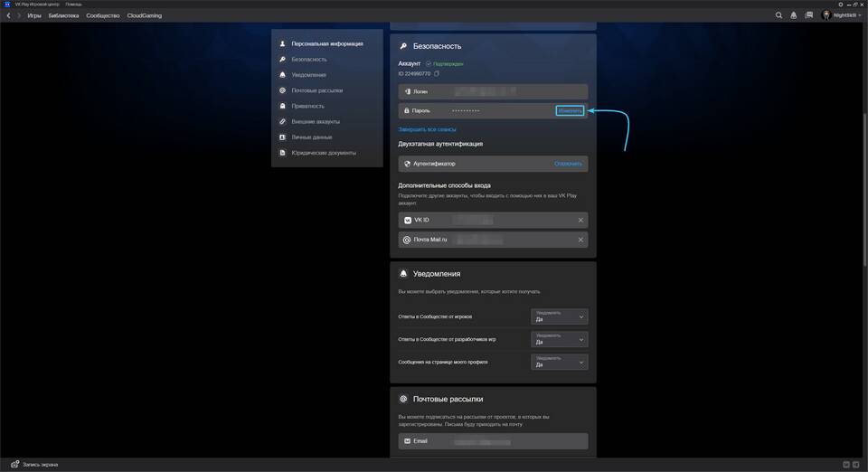Click the first icon at bottom-right status bar
Screen dimensions: 868x472
(846, 464)
